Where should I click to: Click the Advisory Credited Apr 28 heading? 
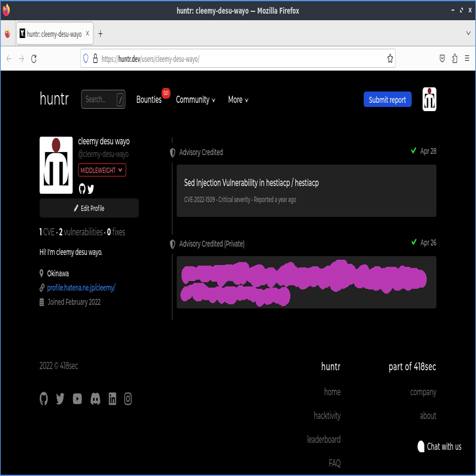(201, 152)
